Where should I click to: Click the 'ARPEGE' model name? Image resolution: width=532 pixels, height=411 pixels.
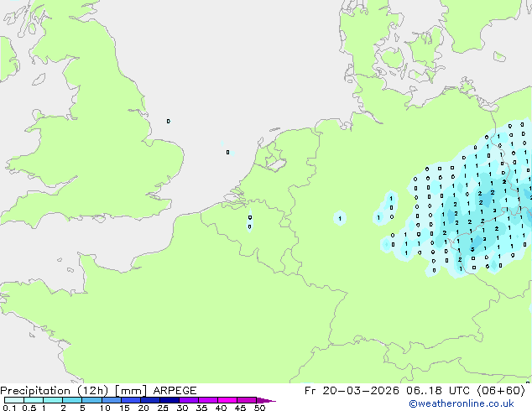(175, 391)
